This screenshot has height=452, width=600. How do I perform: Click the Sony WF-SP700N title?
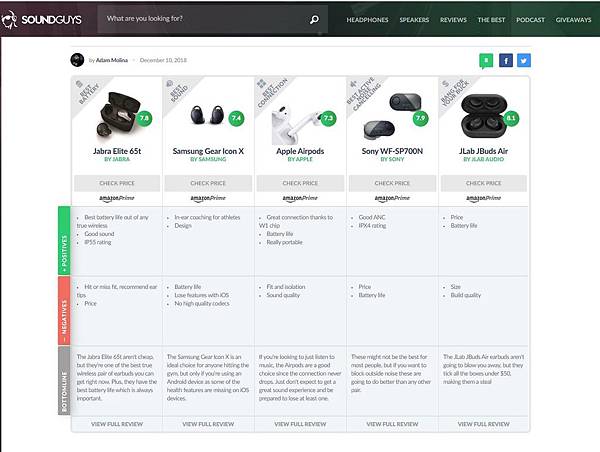point(392,151)
